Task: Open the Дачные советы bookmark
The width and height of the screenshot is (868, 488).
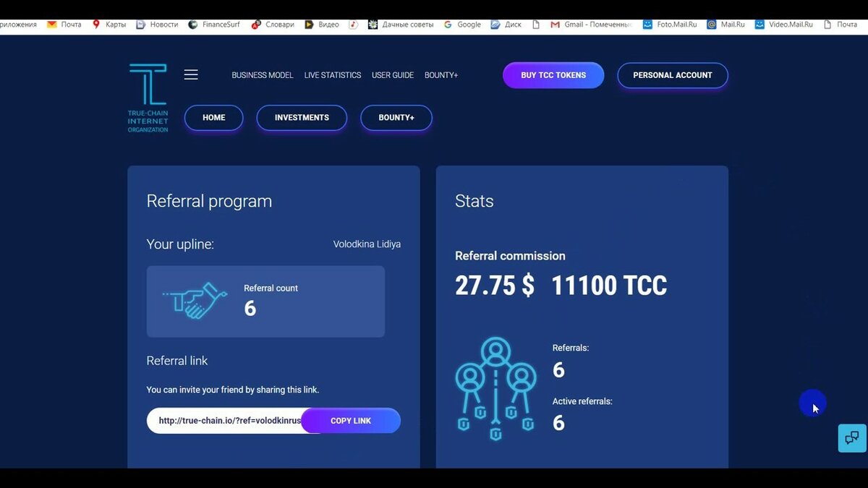Action: point(401,24)
